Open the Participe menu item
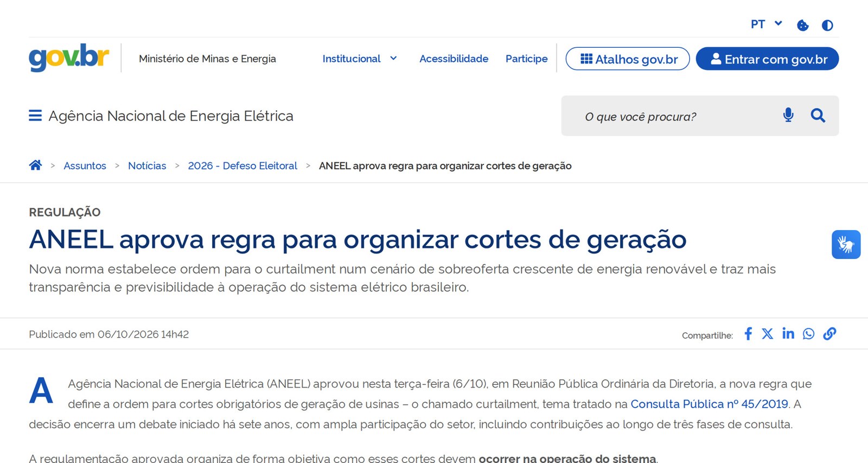This screenshot has width=868, height=463. click(x=526, y=59)
